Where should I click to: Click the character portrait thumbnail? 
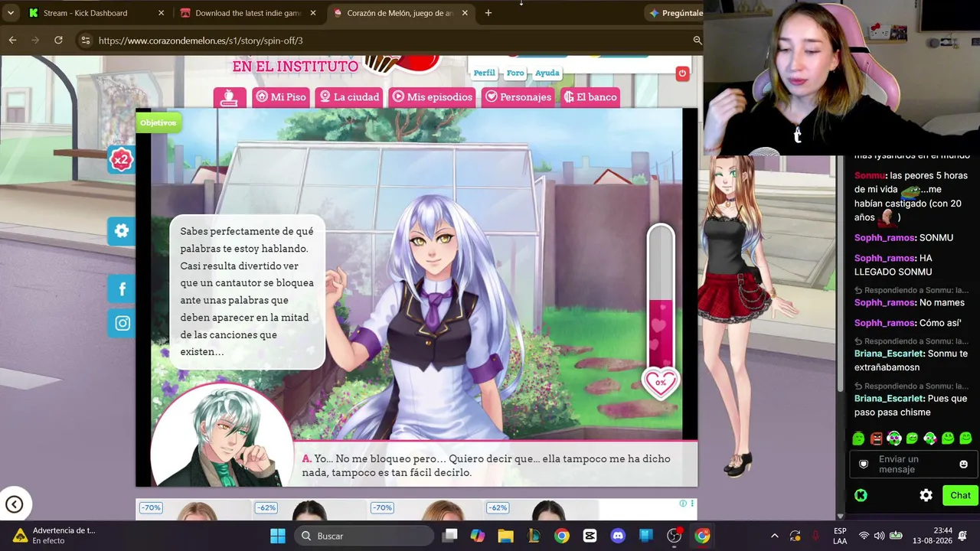pos(222,435)
